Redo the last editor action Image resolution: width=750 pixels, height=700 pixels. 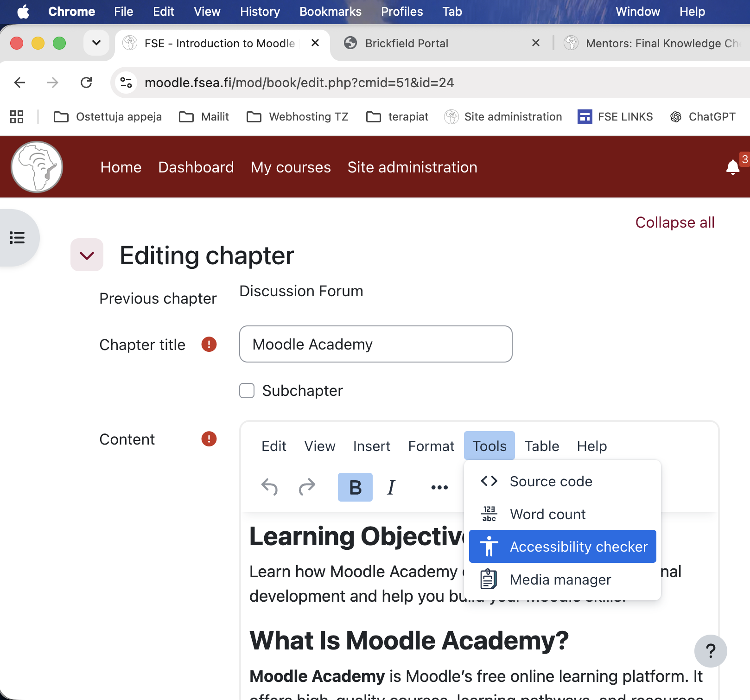click(307, 487)
